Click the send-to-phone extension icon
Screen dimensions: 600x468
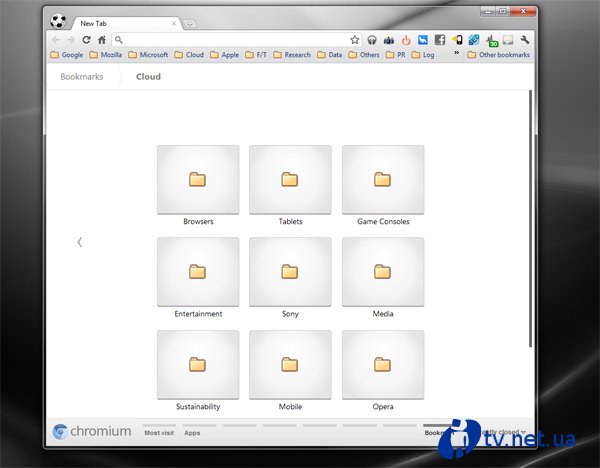[457, 40]
